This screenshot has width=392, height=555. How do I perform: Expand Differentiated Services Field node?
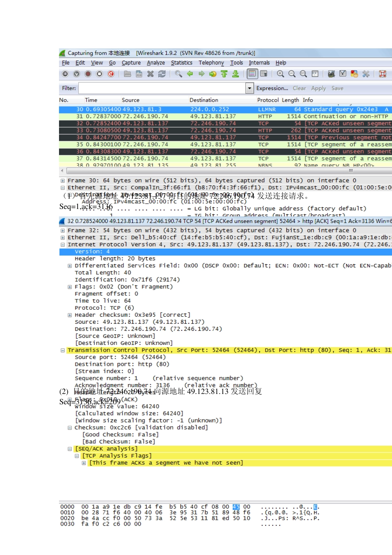pyautogui.click(x=70, y=266)
